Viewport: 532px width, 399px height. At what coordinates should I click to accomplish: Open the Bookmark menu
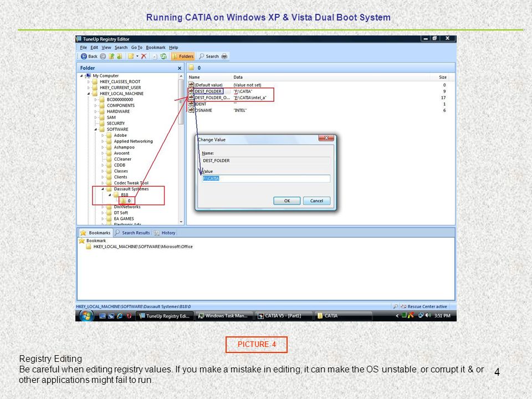pyautogui.click(x=156, y=48)
